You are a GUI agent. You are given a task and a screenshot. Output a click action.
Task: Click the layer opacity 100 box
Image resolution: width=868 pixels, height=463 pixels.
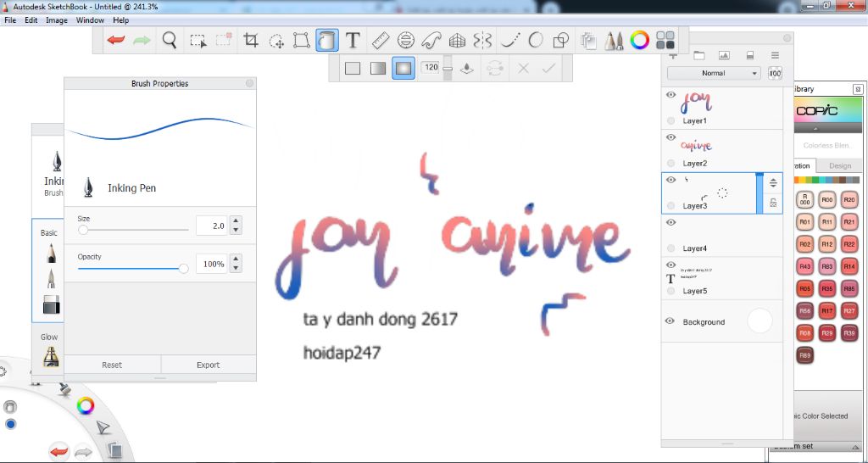click(775, 73)
